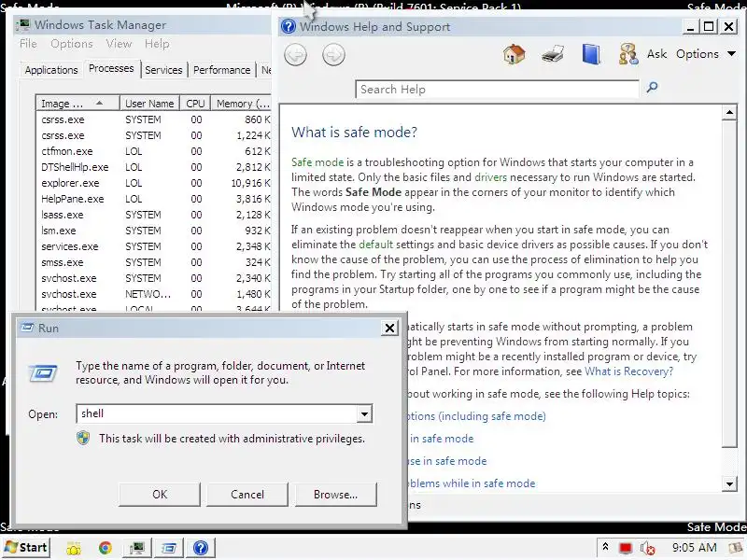The height and width of the screenshot is (560, 747).
Task: Open the Help and Support home icon
Action: click(x=514, y=54)
